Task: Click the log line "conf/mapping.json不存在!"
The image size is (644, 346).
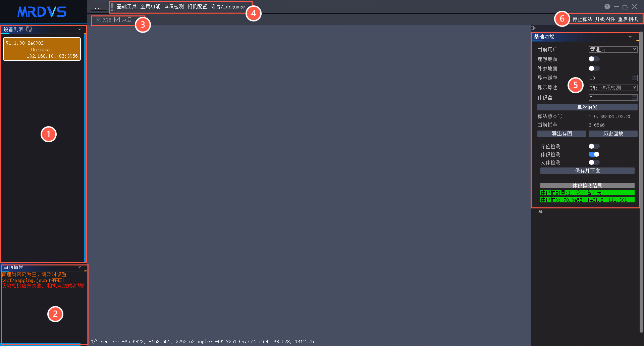Action: [x=33, y=280]
